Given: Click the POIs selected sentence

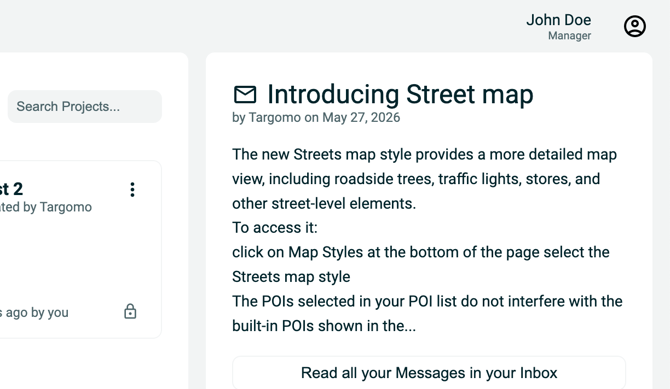Looking at the screenshot, I should (x=427, y=313).
